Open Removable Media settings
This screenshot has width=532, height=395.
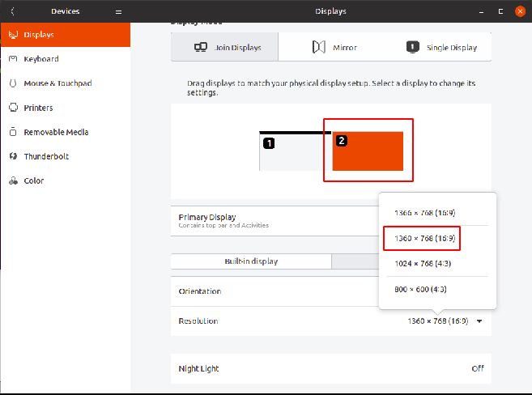click(65, 132)
